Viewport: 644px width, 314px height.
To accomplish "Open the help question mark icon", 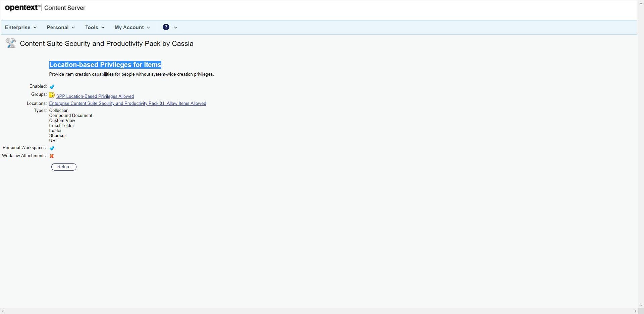I will pos(166,27).
